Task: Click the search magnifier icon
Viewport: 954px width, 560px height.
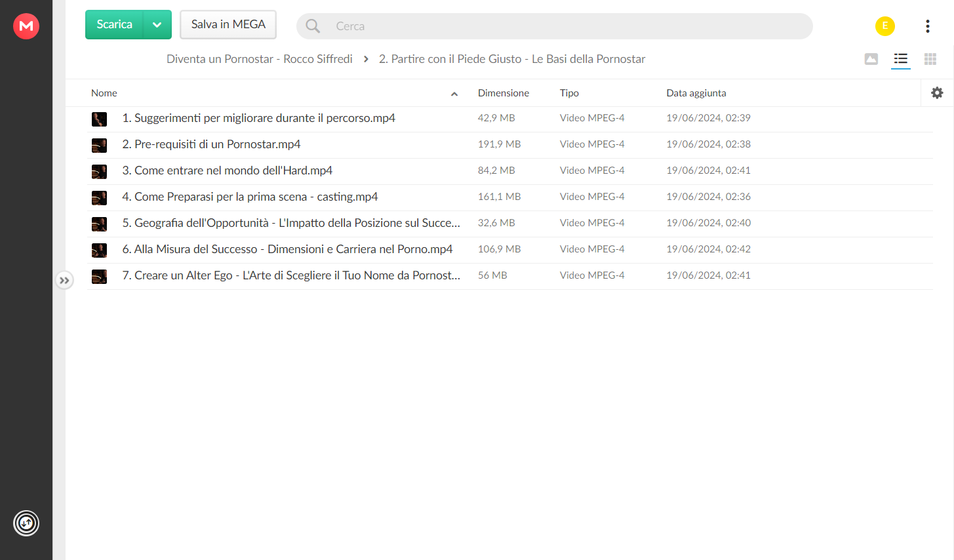Action: click(313, 26)
